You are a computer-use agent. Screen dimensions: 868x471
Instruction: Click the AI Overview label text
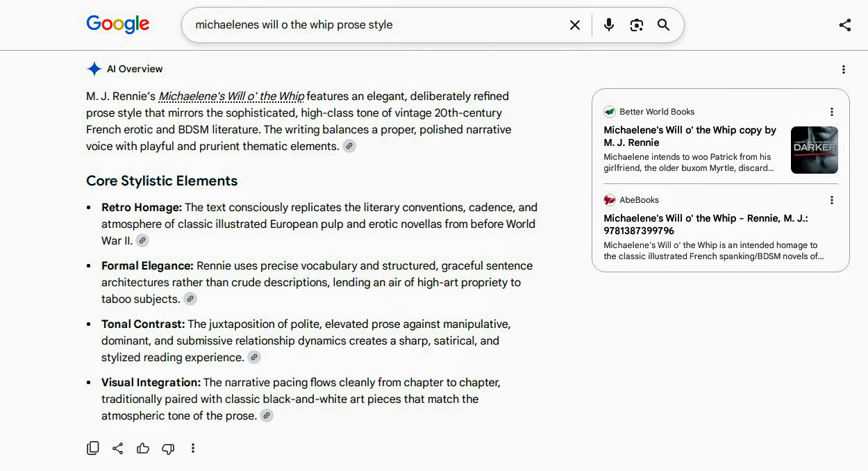tap(135, 69)
